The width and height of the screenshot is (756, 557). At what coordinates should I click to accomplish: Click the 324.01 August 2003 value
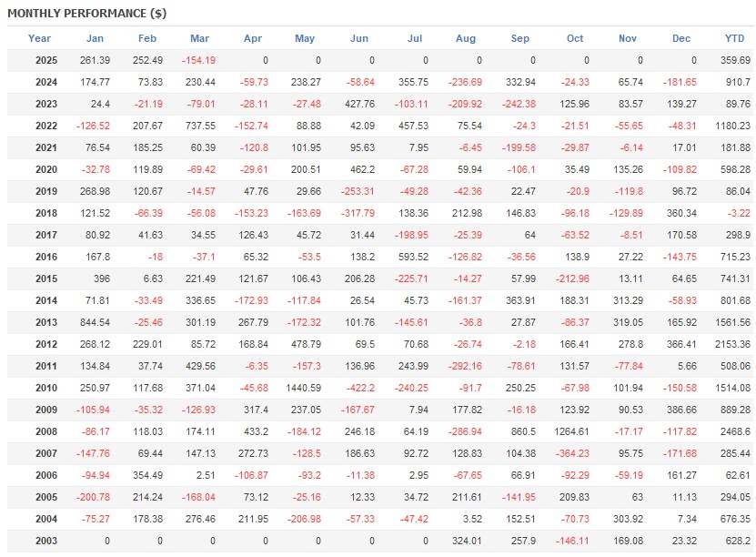pos(468,541)
